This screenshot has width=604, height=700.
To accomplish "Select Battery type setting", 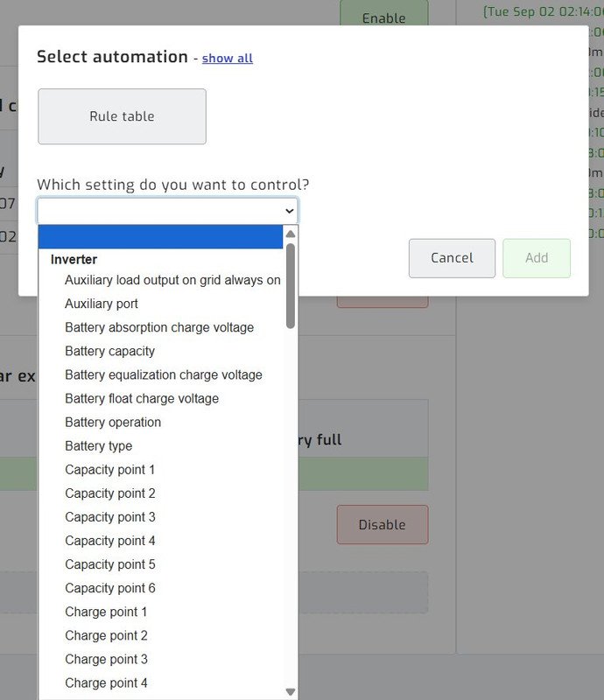I will 98,445.
